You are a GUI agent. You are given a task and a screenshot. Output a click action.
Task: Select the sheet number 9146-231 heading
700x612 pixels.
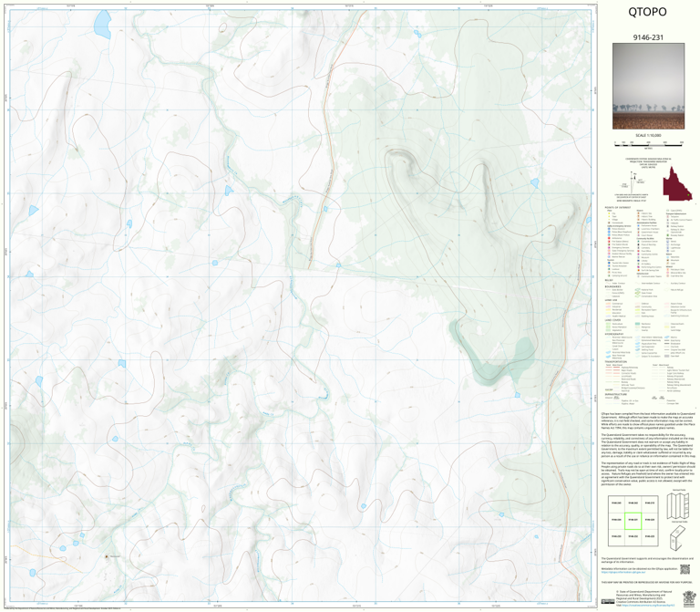pyautogui.click(x=648, y=37)
